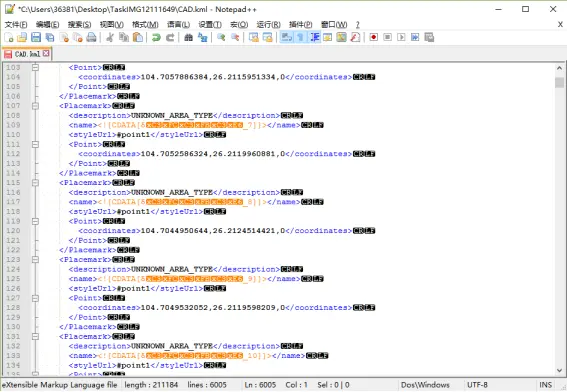This screenshot has width=567, height=392.
Task: Open the Replace dialog icon
Action: [x=202, y=37]
